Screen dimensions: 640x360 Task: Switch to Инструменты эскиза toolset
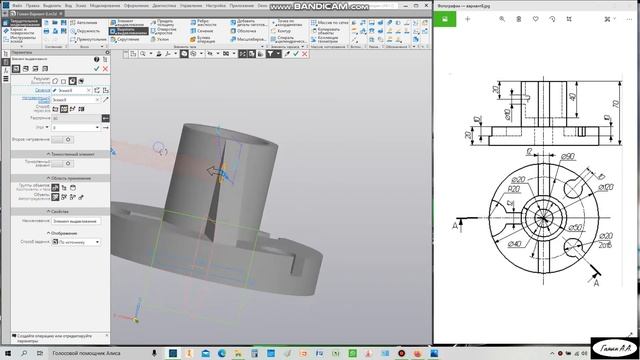pyautogui.click(x=22, y=40)
